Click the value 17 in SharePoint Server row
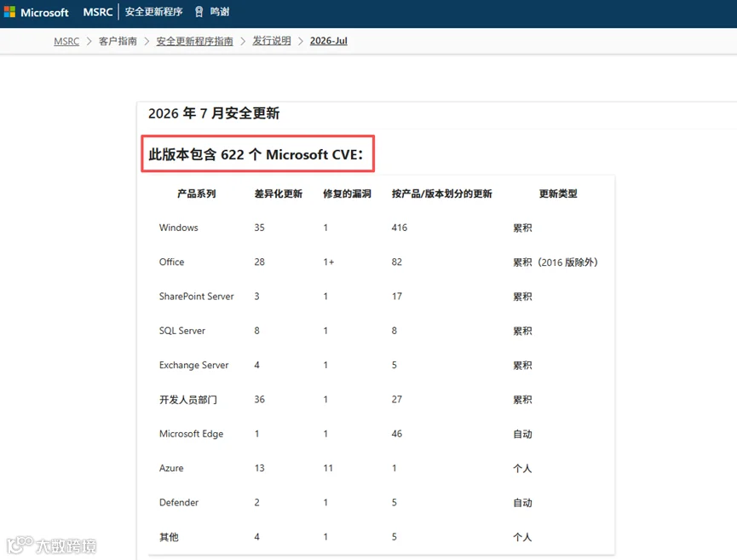 [397, 297]
